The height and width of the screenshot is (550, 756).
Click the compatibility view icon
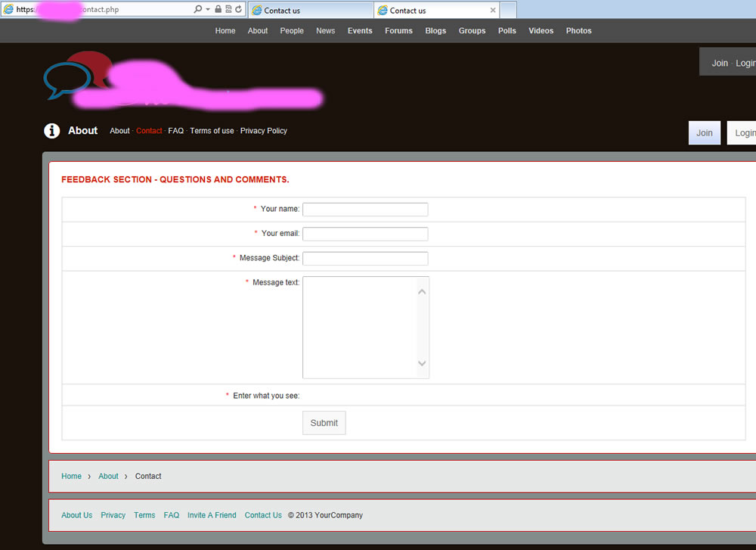pyautogui.click(x=228, y=10)
